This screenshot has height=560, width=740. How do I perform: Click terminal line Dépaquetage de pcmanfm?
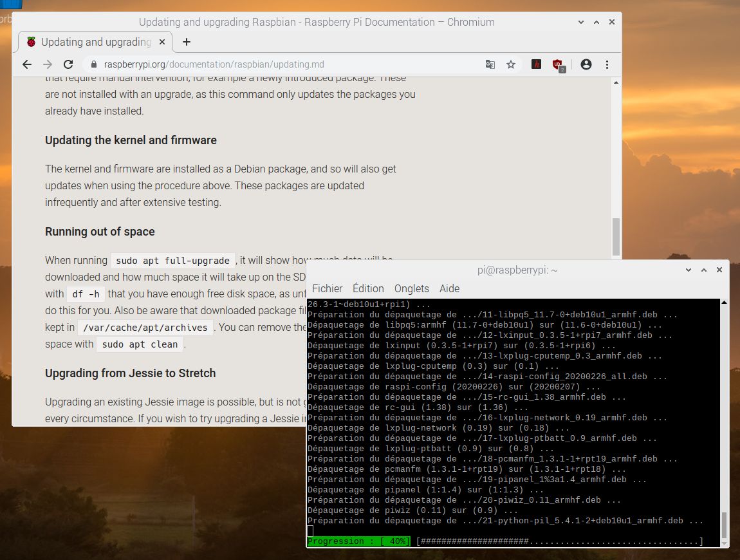[x=467, y=469]
